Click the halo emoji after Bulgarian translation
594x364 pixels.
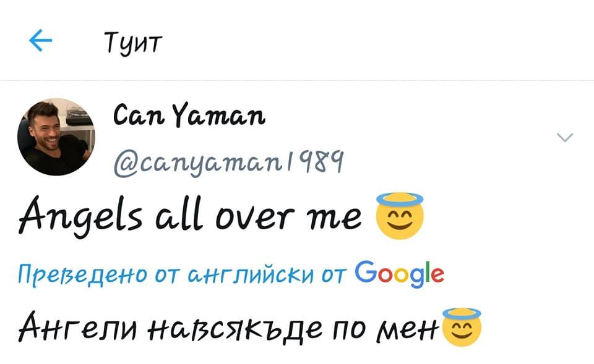click(x=462, y=328)
